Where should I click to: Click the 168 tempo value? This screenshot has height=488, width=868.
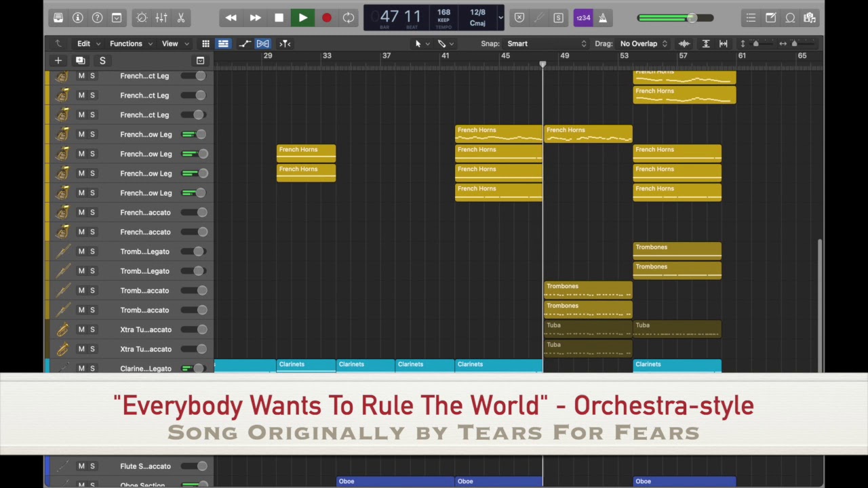[443, 12]
